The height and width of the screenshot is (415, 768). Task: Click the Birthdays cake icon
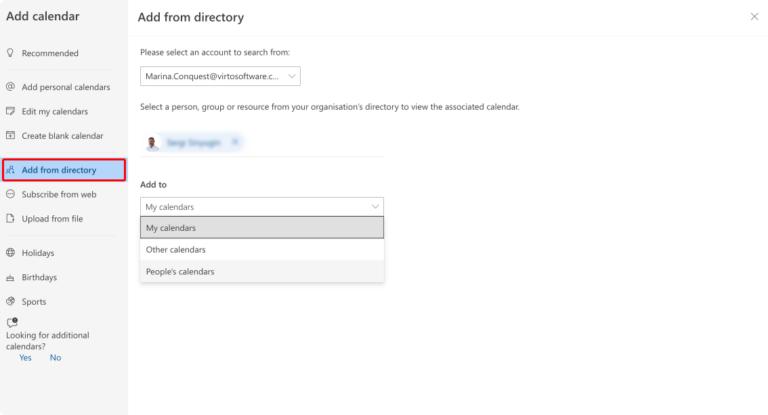click(10, 277)
